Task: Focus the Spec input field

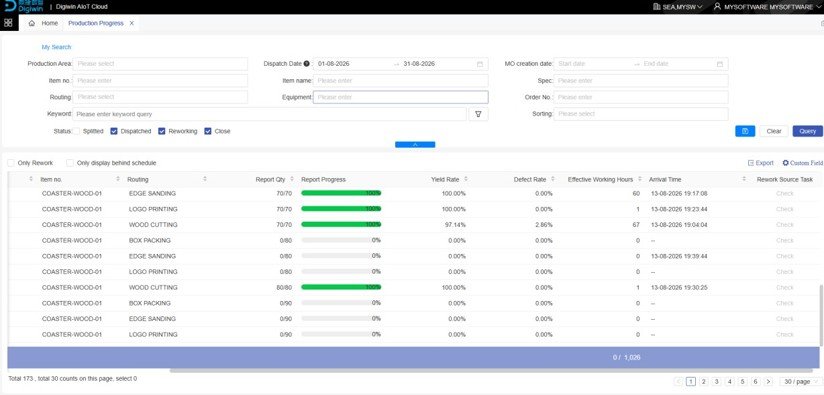Action: [641, 81]
